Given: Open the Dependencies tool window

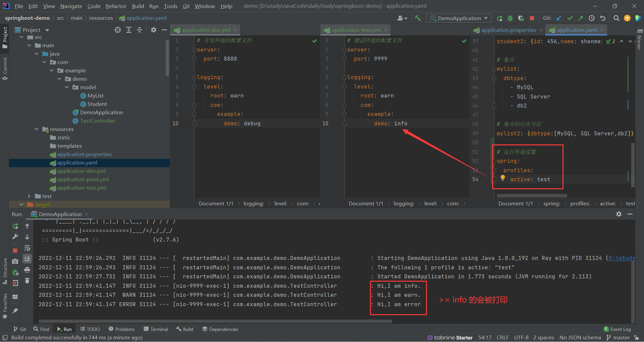Looking at the screenshot, I should click(x=220, y=329).
